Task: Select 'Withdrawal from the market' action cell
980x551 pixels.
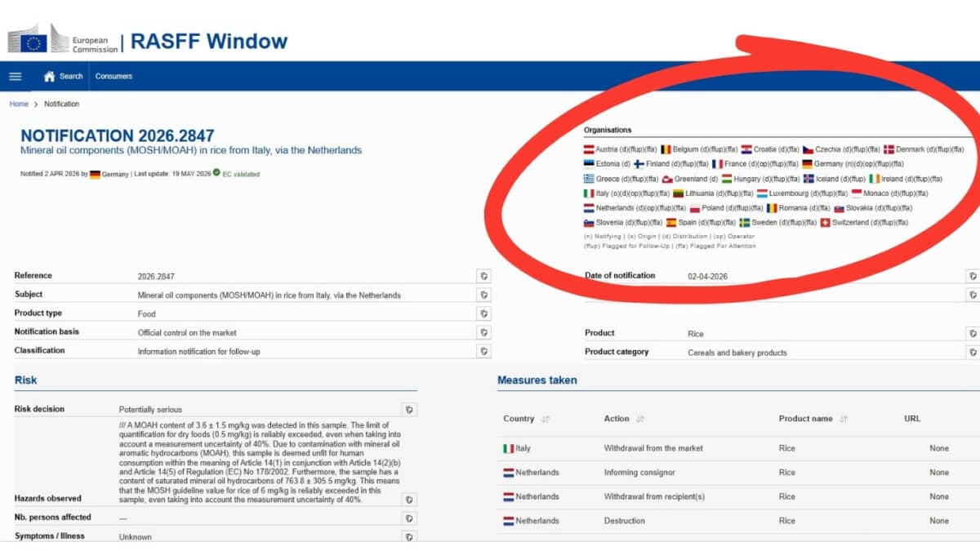Action: 653,448
